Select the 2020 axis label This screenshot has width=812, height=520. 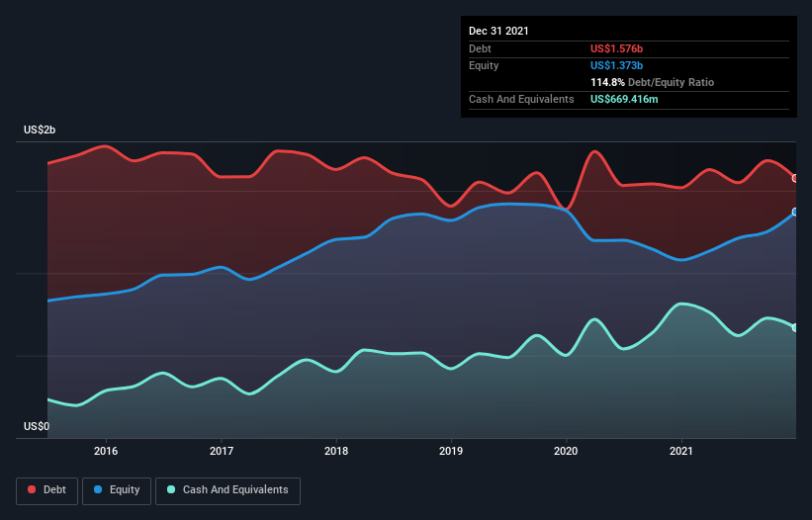click(566, 451)
